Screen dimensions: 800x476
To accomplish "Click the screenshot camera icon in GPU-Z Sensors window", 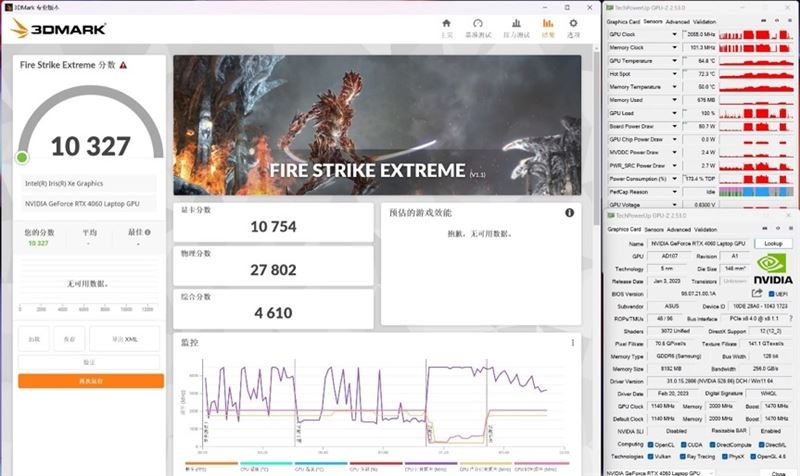I will (x=763, y=21).
